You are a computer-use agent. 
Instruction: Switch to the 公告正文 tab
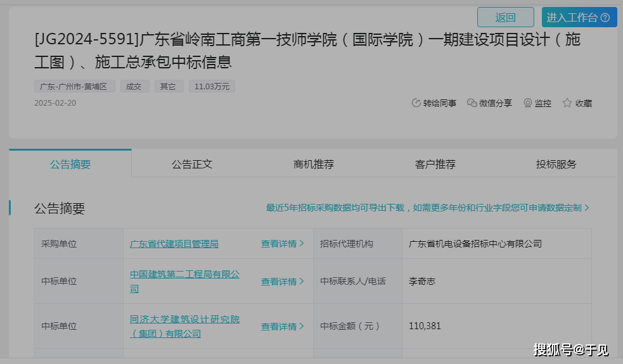click(x=191, y=164)
